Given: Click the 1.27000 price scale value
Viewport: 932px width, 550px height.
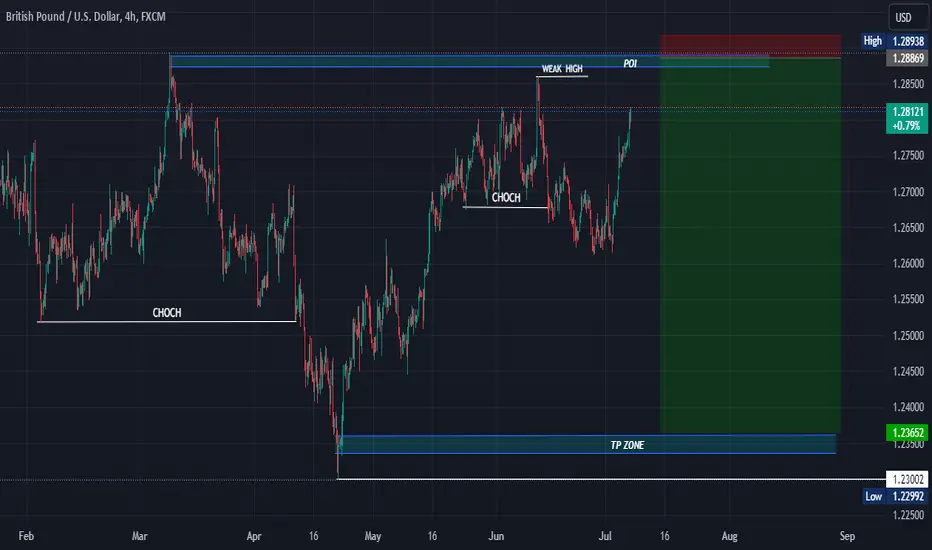Looking at the screenshot, I should coord(908,192).
